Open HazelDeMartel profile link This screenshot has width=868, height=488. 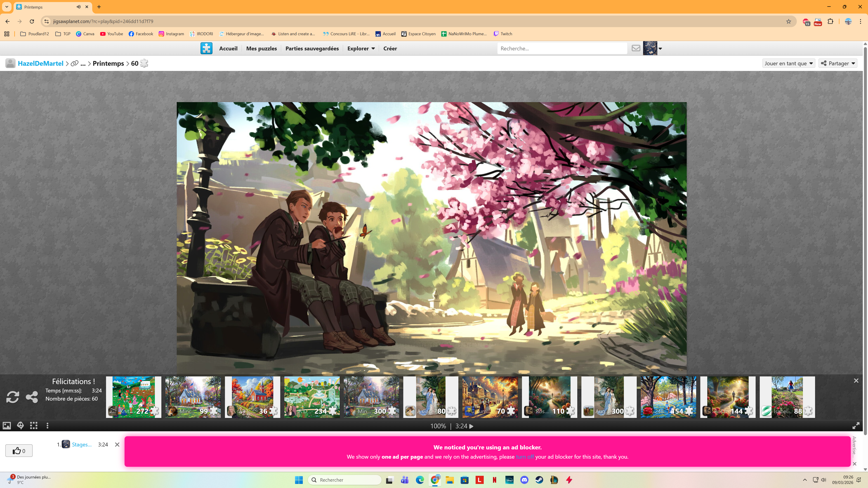pos(40,63)
